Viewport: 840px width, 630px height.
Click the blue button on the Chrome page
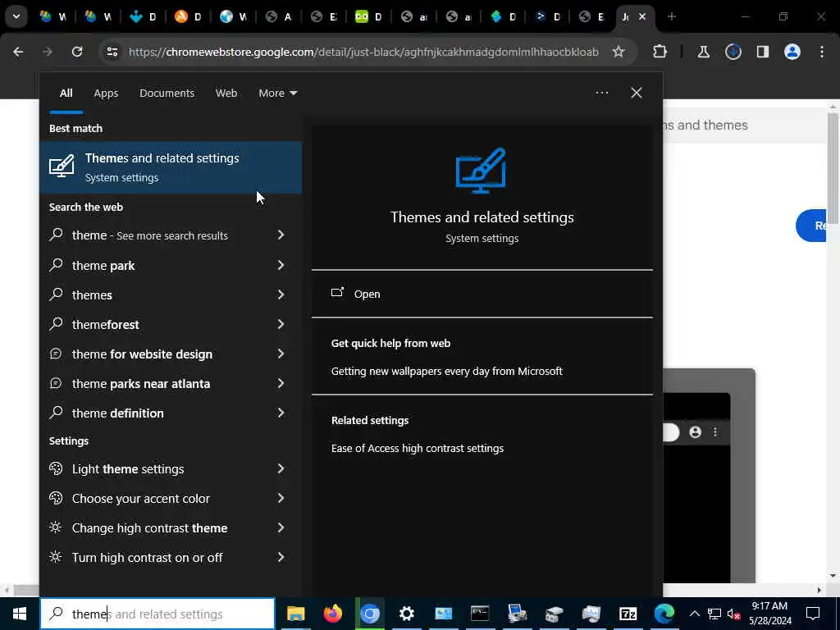(x=811, y=226)
